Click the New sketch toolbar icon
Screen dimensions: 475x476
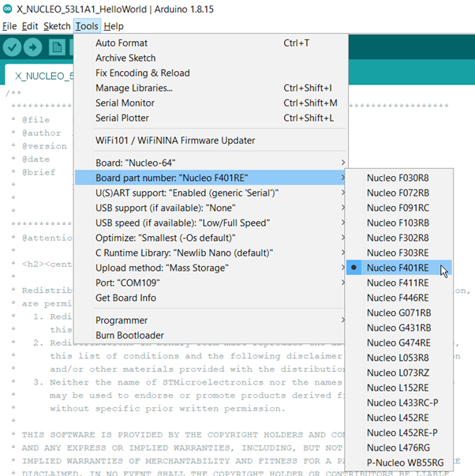coord(57,47)
